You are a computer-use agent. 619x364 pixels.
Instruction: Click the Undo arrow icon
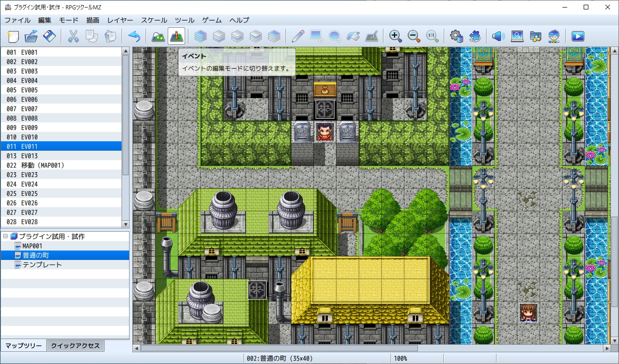click(x=134, y=36)
